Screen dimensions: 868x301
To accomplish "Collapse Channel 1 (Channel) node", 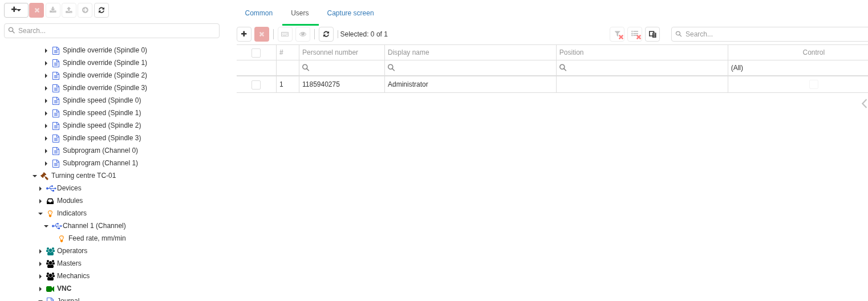I will 46,226.
